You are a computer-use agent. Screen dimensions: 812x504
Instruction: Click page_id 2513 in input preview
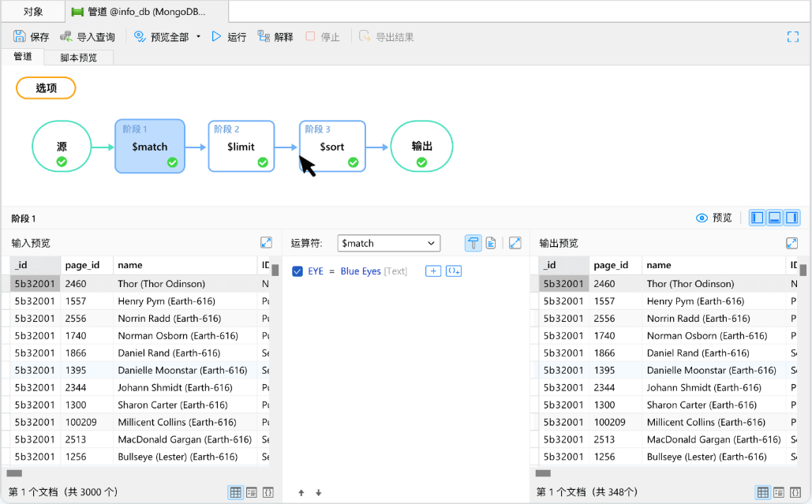pos(76,439)
